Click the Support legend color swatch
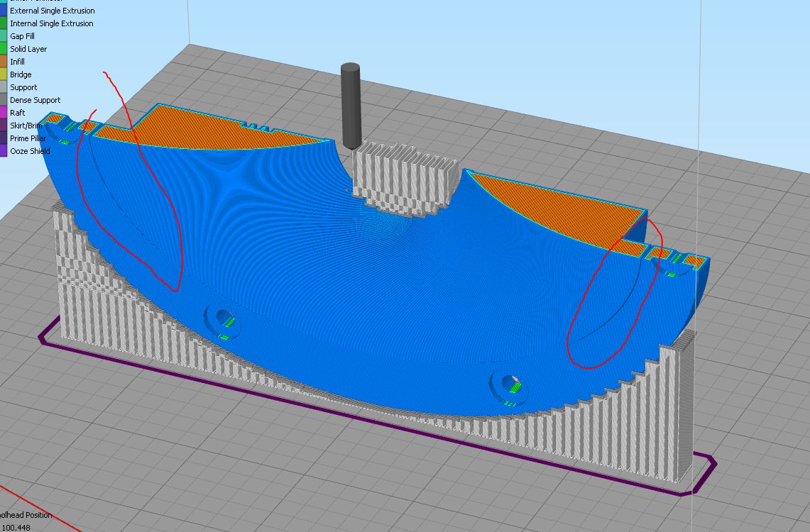 [3, 87]
